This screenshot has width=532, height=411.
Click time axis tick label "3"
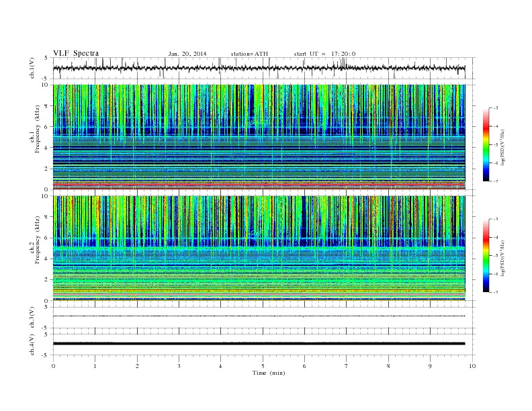[179, 366]
